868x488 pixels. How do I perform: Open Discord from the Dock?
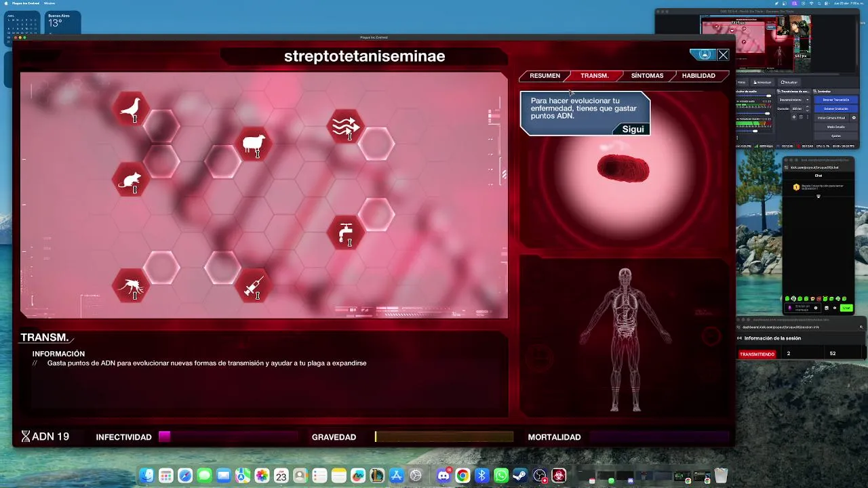coord(443,476)
